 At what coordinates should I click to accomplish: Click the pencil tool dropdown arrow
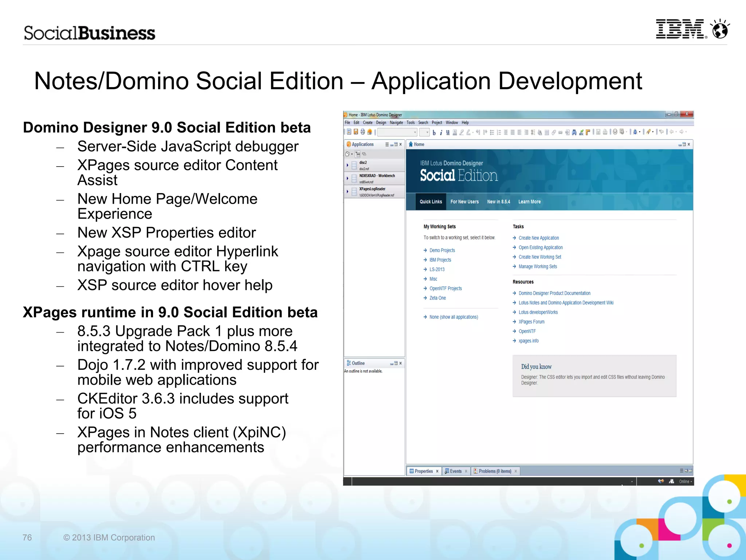click(x=653, y=132)
